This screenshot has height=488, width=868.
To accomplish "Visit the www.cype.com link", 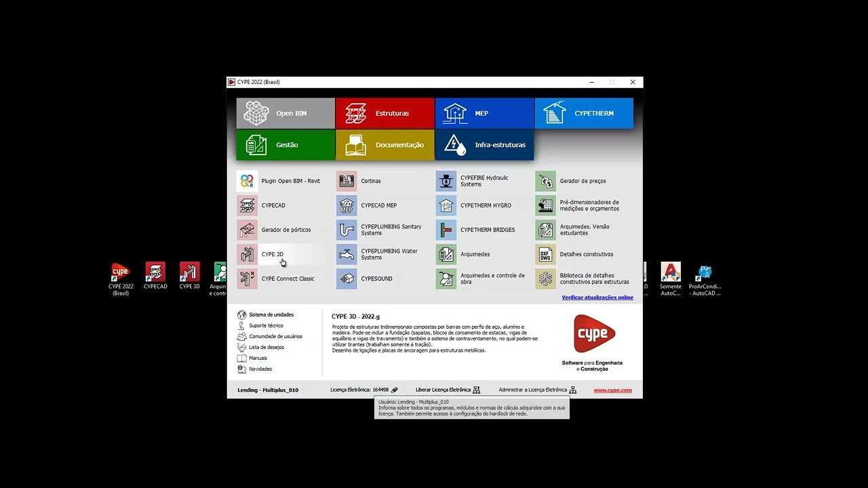I will (x=613, y=390).
